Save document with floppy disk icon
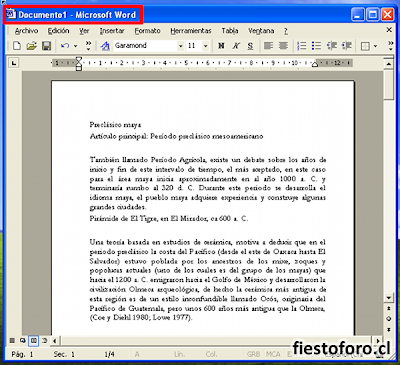 click(x=46, y=46)
